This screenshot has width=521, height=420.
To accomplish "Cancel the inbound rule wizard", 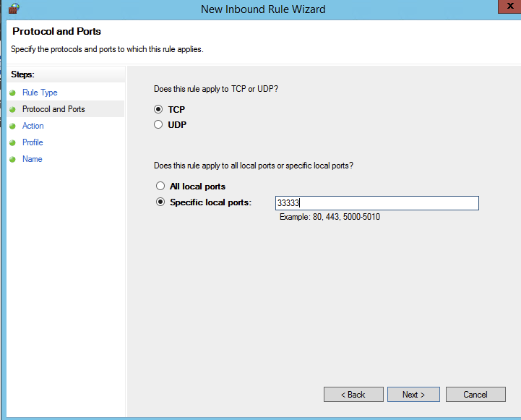I will pos(475,394).
